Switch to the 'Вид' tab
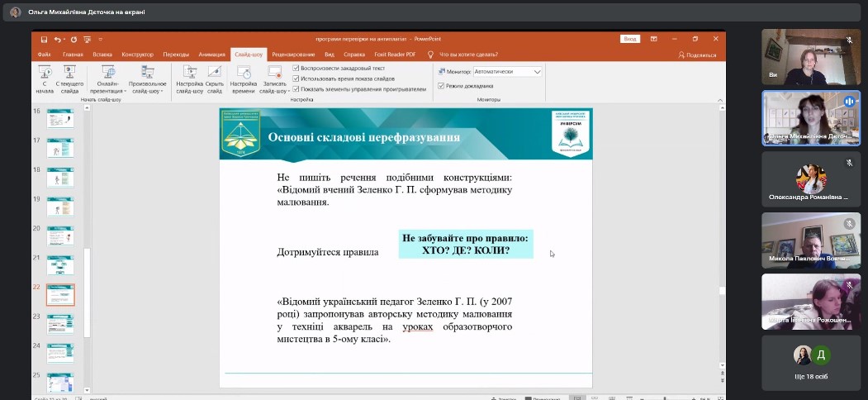Screen dimensions: 868x400 click(330, 55)
